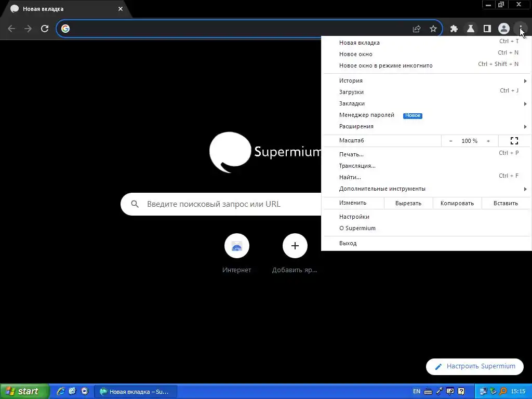Click the network tray icon
This screenshot has width=532, height=399.
tap(483, 392)
